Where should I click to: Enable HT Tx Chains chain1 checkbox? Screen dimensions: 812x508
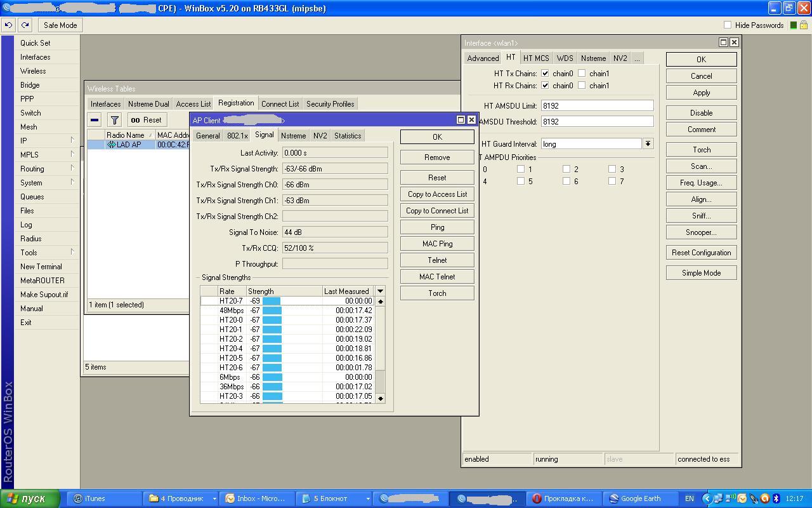click(582, 74)
